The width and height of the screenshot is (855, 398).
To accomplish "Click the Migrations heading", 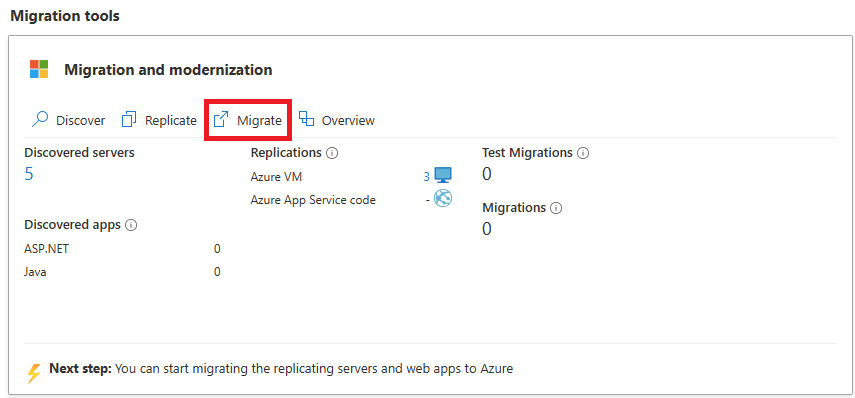I will coord(514,208).
